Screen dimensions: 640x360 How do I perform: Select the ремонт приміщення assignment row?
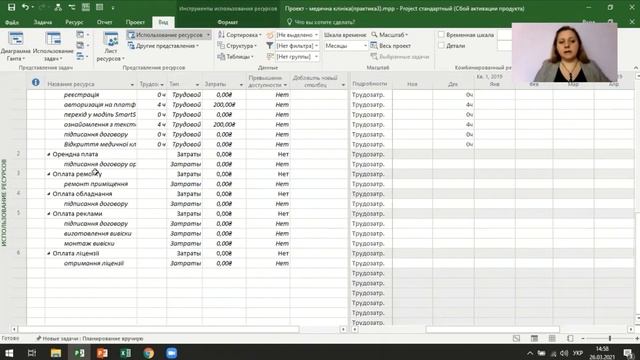click(96, 184)
